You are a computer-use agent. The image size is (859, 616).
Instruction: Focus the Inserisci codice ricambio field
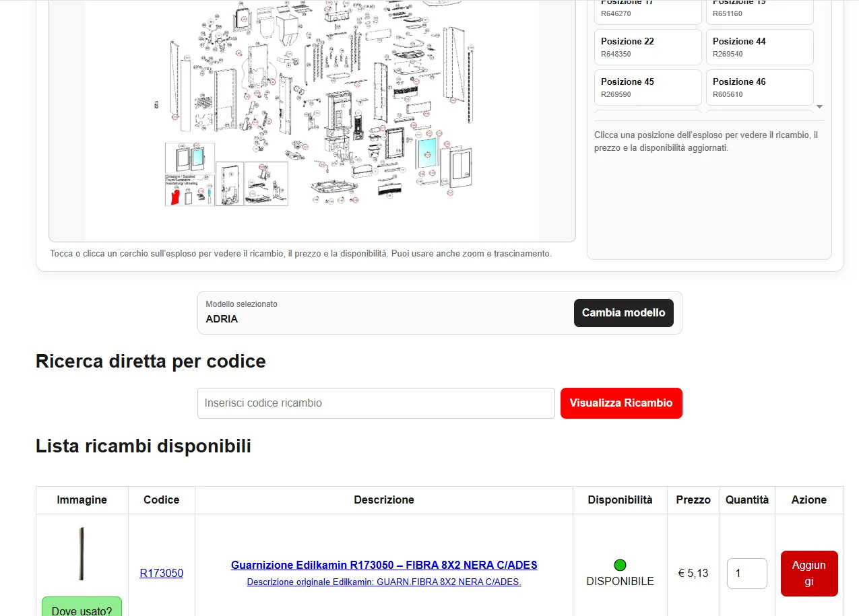[x=376, y=403]
